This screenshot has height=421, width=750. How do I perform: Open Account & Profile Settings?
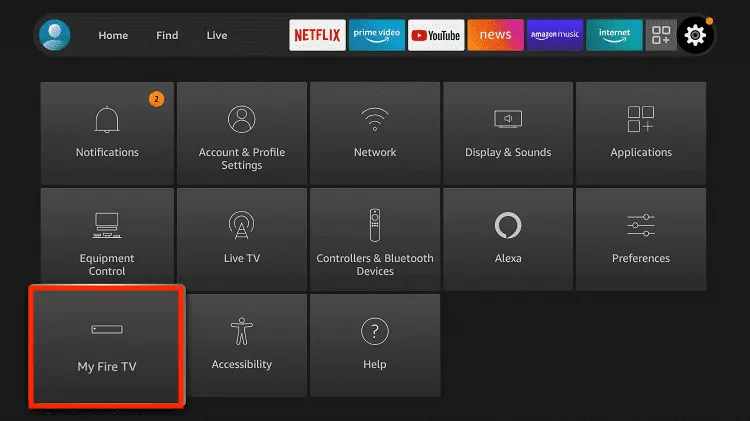tap(241, 132)
